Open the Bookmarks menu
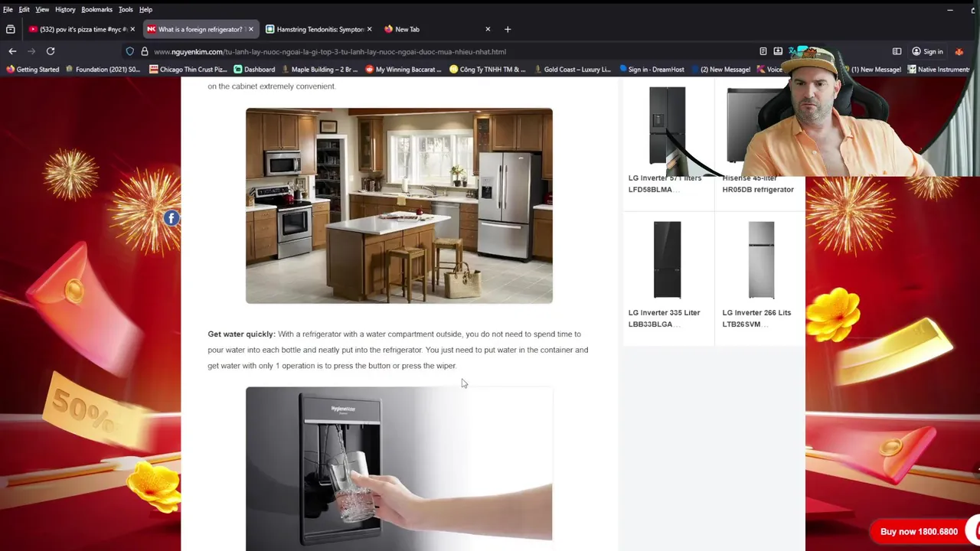980x551 pixels. click(96, 9)
